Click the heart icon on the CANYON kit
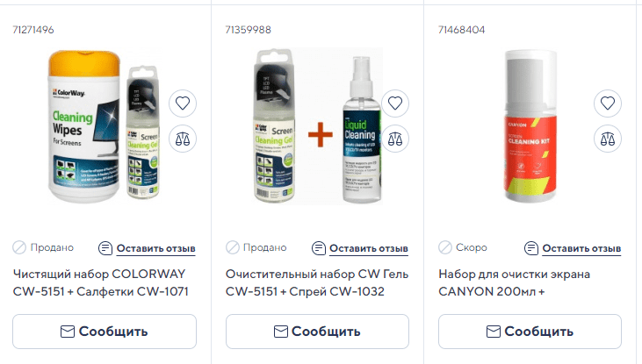Screen dimensions: 642x364 (x=608, y=103)
